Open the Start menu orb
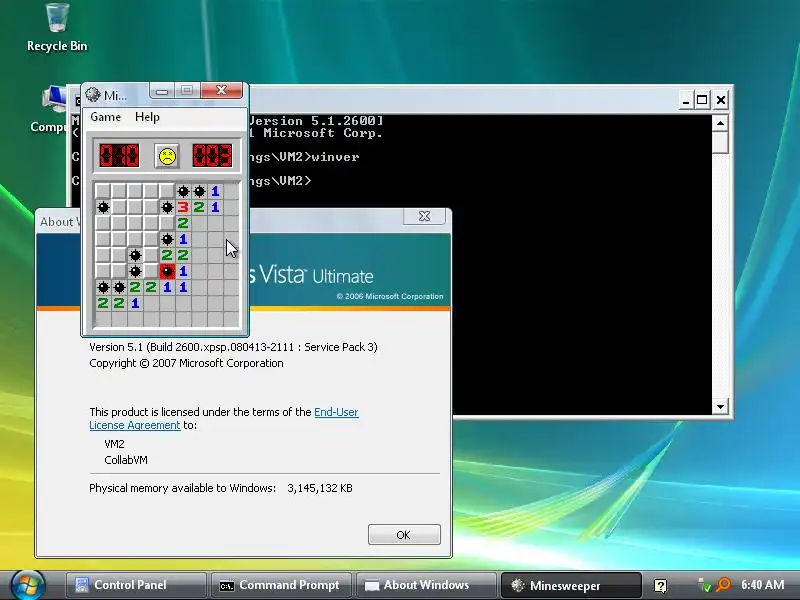This screenshot has width=800, height=600. [28, 585]
